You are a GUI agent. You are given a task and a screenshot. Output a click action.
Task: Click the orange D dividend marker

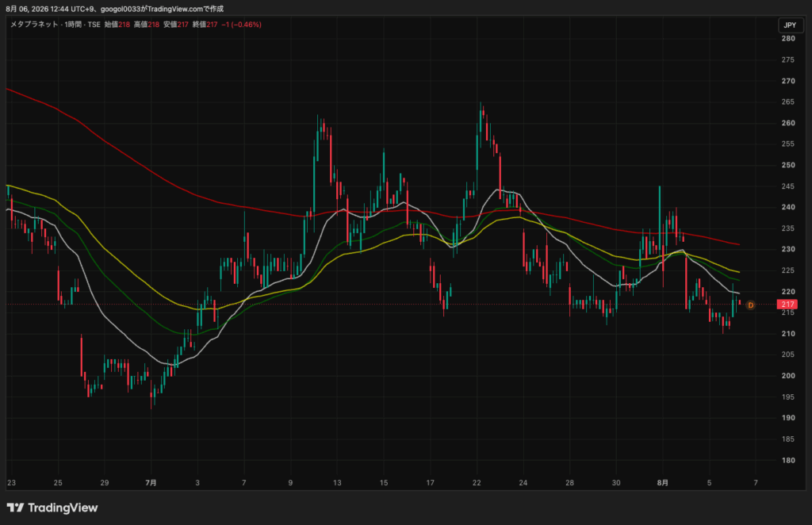click(x=750, y=305)
